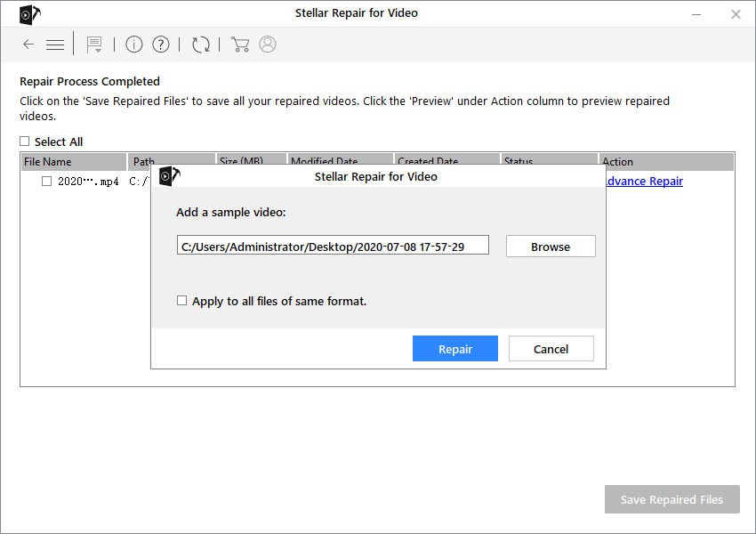Click the Stellar app logo in title bar
This screenshot has width=756, height=534.
click(x=28, y=14)
